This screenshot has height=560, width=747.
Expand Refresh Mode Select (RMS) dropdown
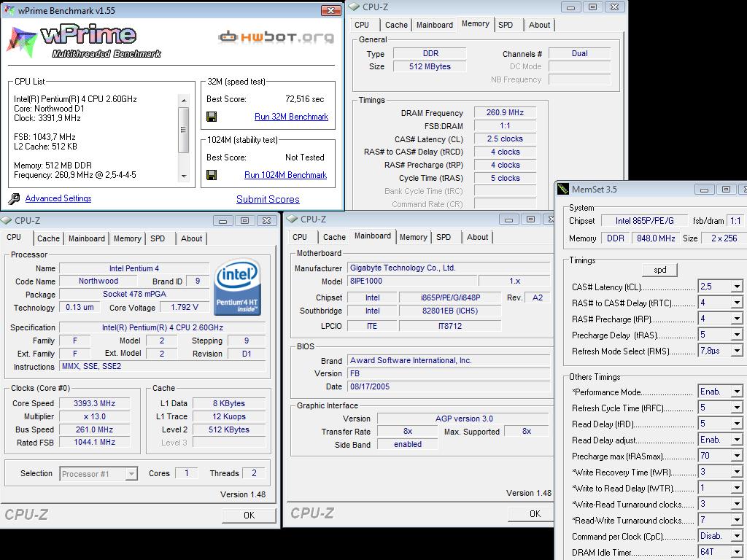[737, 351]
